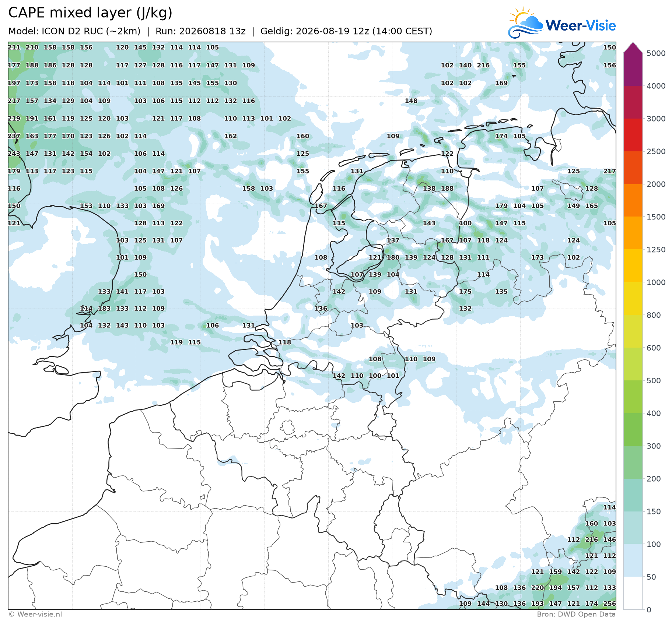672x619 pixels.
Task: Click the CAPE mixed layer title
Action: point(90,13)
